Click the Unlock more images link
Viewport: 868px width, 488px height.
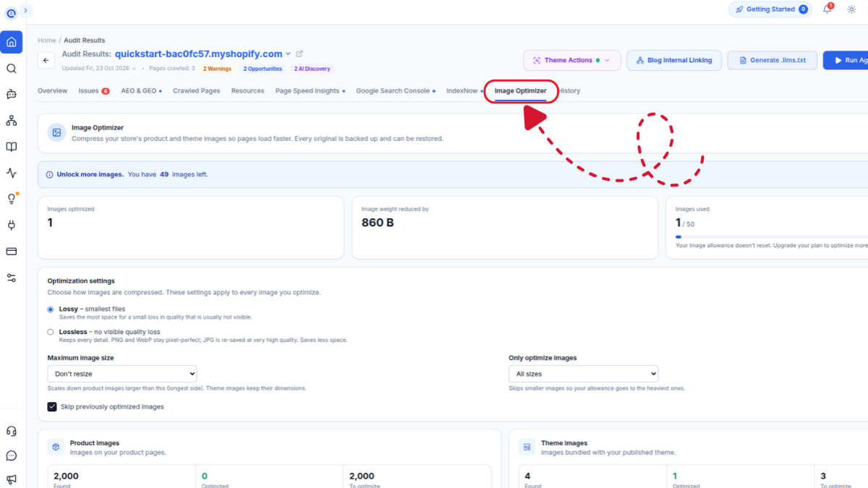coord(90,174)
